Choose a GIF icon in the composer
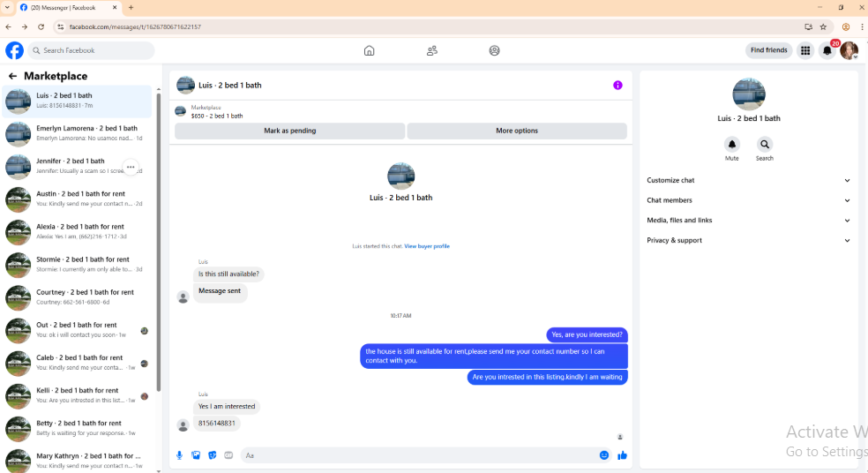 [x=228, y=455]
